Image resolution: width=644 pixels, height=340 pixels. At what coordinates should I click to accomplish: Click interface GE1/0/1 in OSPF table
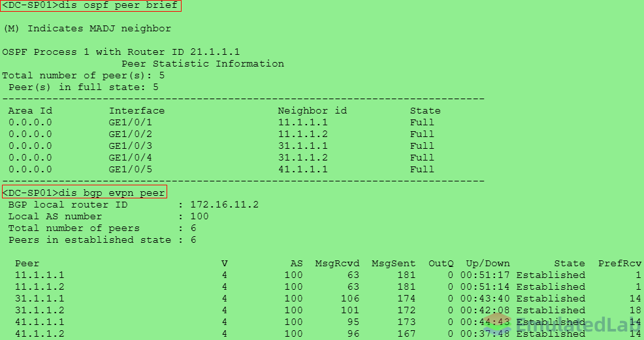tap(130, 122)
